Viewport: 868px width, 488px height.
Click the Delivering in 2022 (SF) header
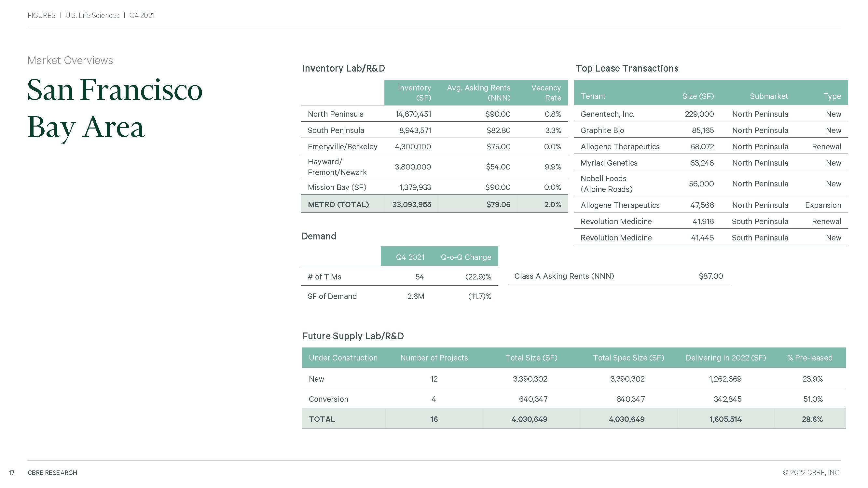click(725, 358)
